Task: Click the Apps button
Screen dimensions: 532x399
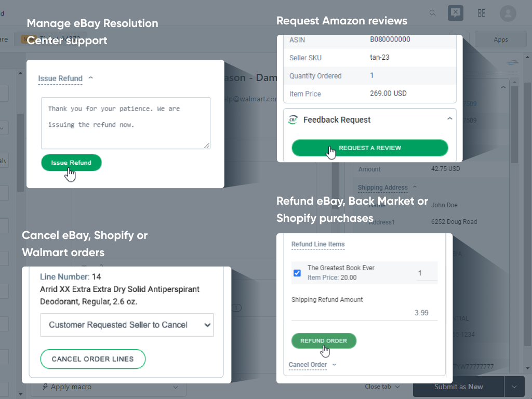Action: tap(500, 39)
